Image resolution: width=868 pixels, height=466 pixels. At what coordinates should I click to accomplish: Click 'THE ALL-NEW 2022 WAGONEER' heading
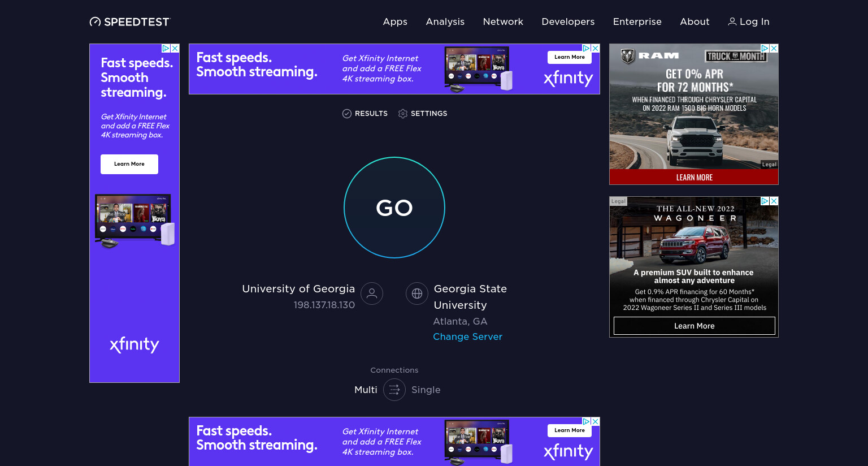[x=695, y=213]
